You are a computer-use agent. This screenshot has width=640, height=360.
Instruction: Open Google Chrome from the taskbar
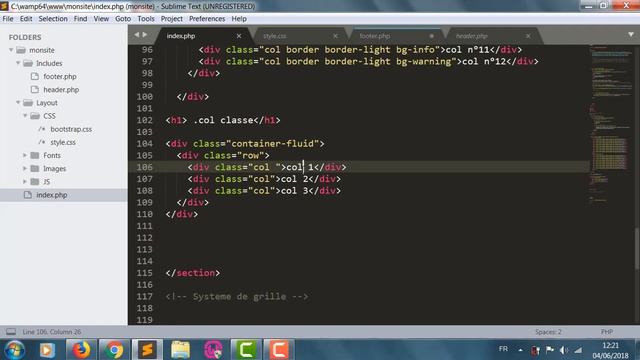click(114, 350)
